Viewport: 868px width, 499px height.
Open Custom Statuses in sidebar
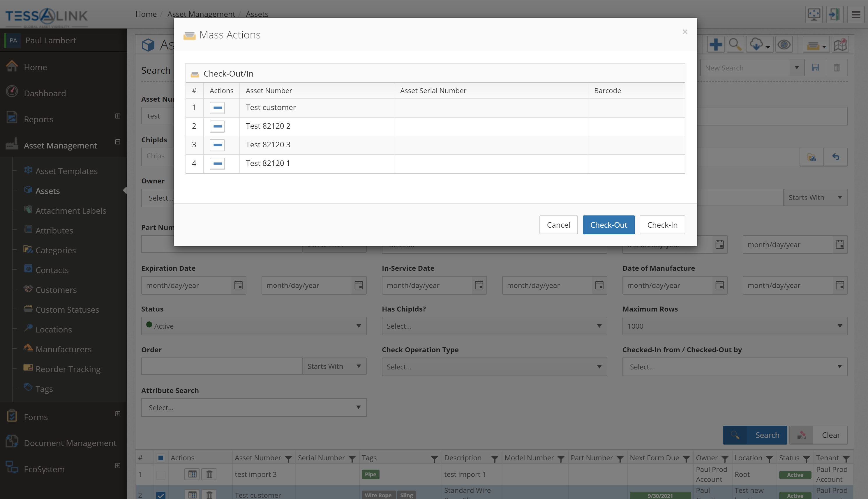point(67,309)
